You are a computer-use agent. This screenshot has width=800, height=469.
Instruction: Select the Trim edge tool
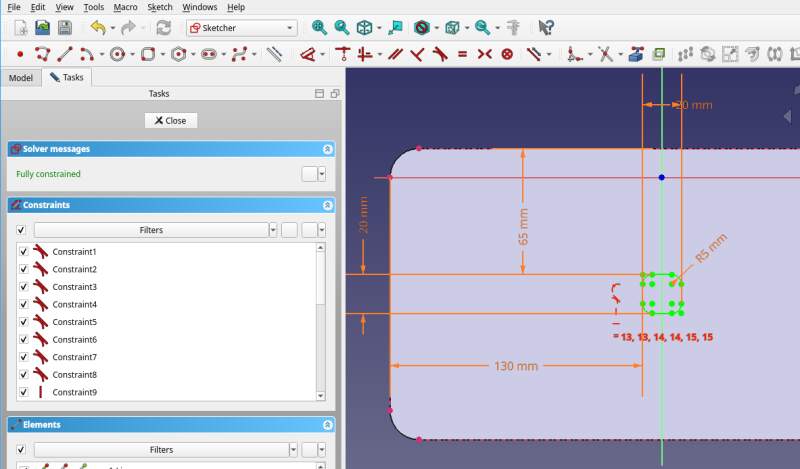(606, 54)
